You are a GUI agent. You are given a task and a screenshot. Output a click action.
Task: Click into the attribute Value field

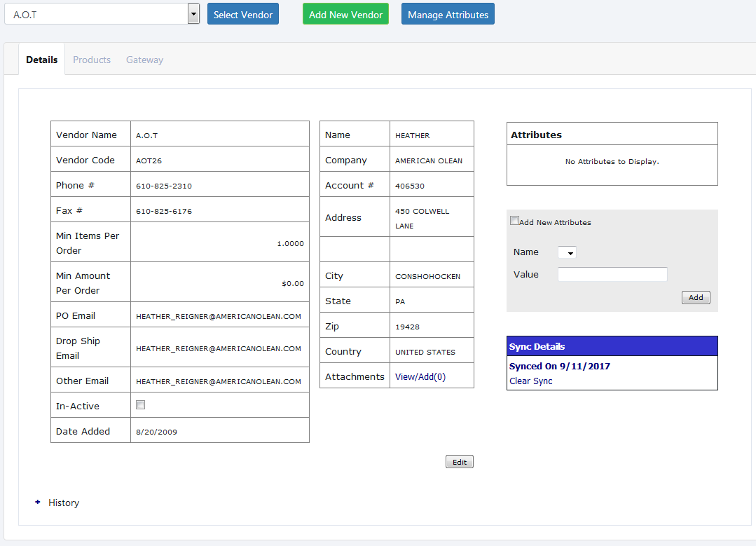pyautogui.click(x=612, y=275)
